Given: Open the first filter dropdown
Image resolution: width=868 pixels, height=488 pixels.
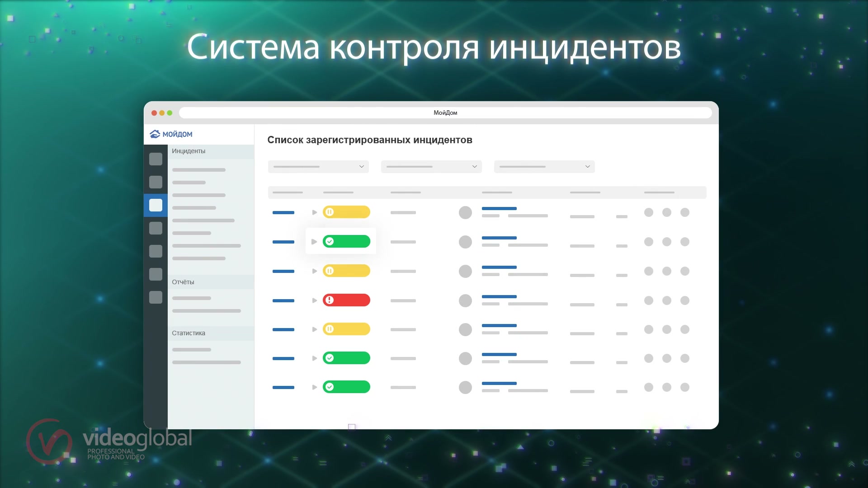Looking at the screenshot, I should click(x=318, y=167).
